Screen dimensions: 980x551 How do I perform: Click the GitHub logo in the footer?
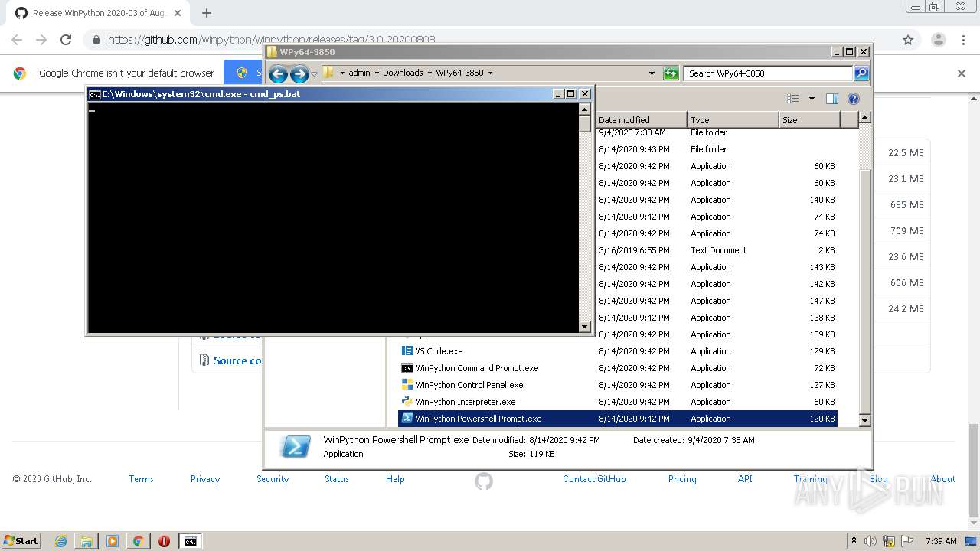484,481
